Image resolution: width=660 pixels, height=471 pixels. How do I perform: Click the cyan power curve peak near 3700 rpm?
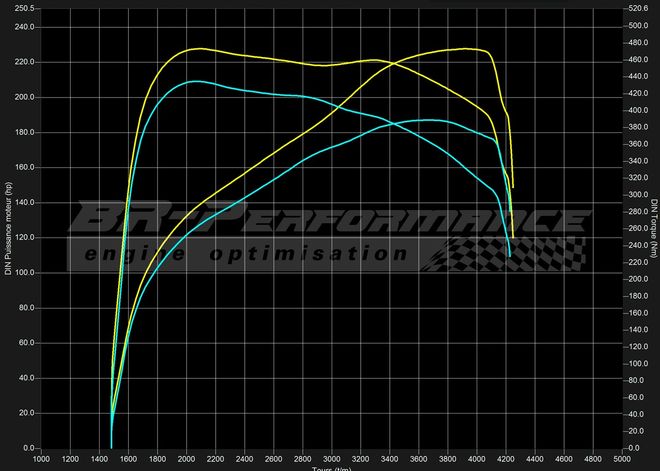[430, 120]
